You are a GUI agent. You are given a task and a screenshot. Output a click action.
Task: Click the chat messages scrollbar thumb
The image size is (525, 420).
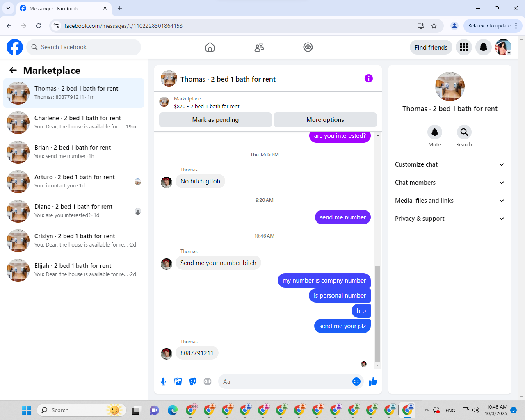377,314
